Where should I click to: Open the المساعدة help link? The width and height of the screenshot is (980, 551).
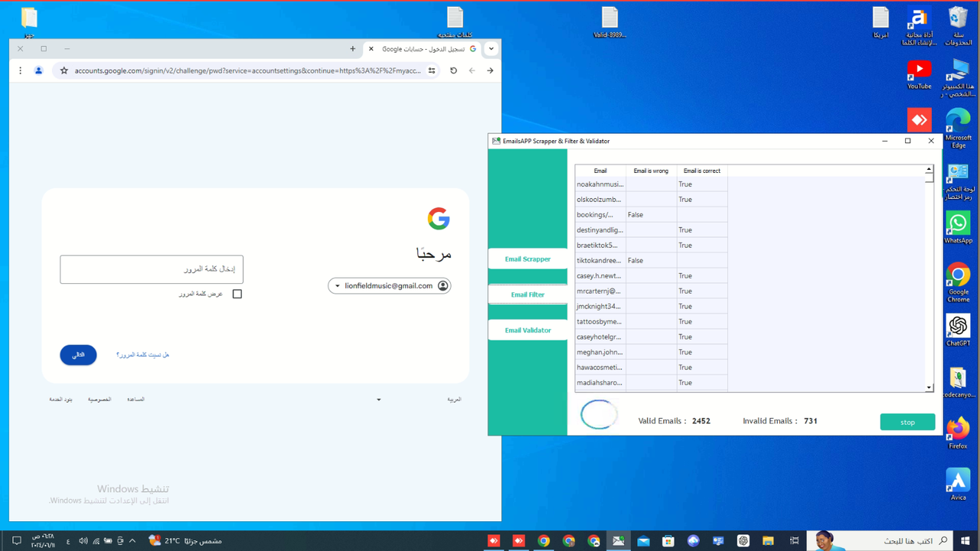[136, 399]
